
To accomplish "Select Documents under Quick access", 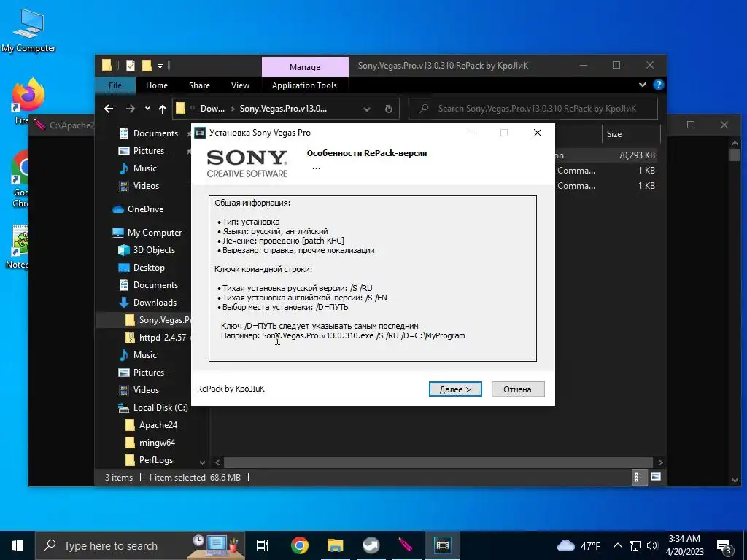I will (x=155, y=133).
